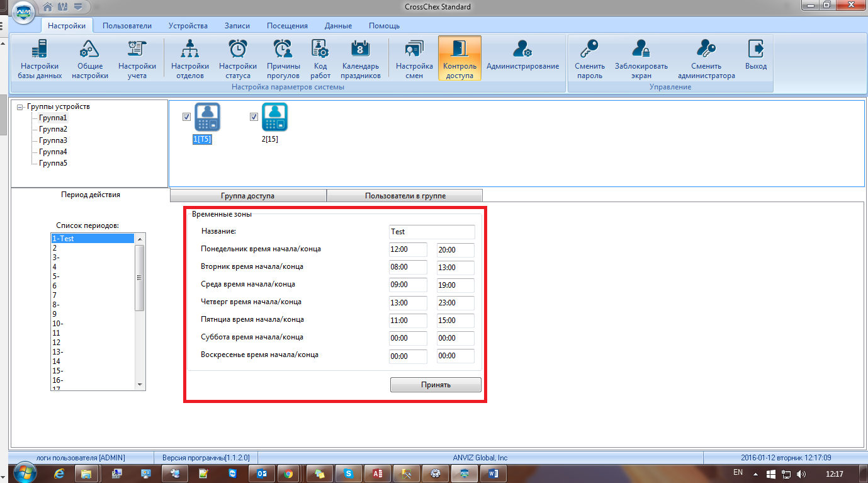Select Группа3 in device groups tree

(x=53, y=140)
